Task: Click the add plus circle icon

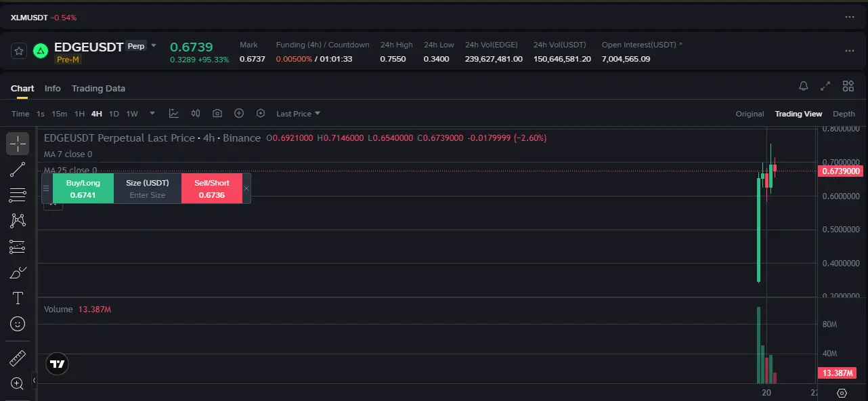Action: point(239,113)
